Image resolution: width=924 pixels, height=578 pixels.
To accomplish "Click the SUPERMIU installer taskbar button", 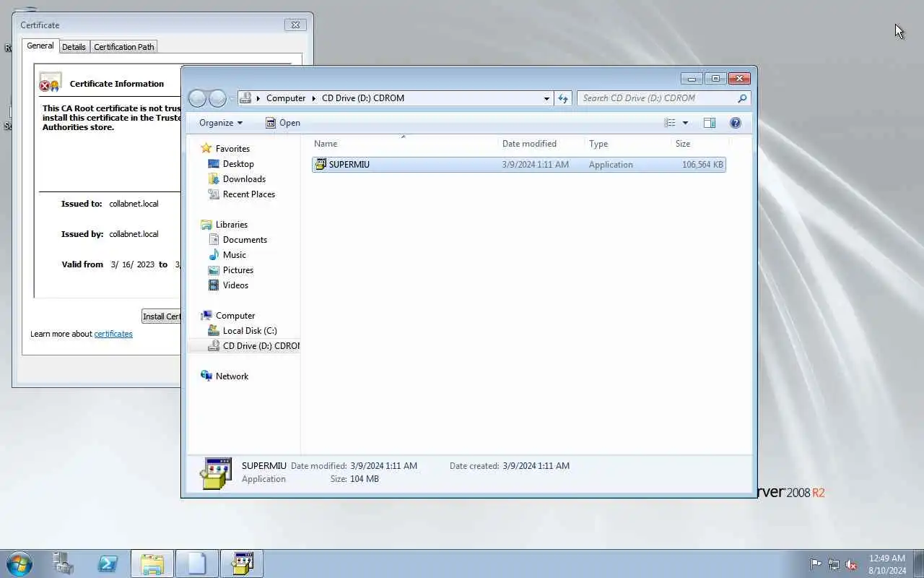I will pyautogui.click(x=242, y=564).
